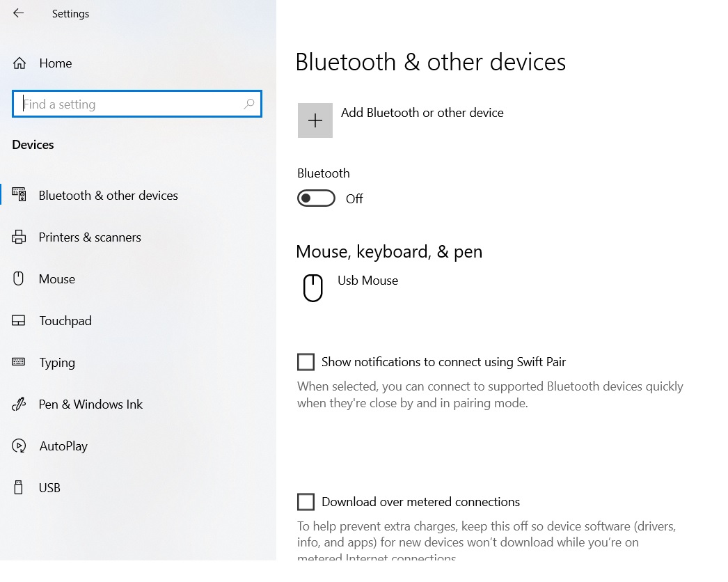Turn on the Bluetooth toggle switch
728x582 pixels.
pyautogui.click(x=316, y=199)
